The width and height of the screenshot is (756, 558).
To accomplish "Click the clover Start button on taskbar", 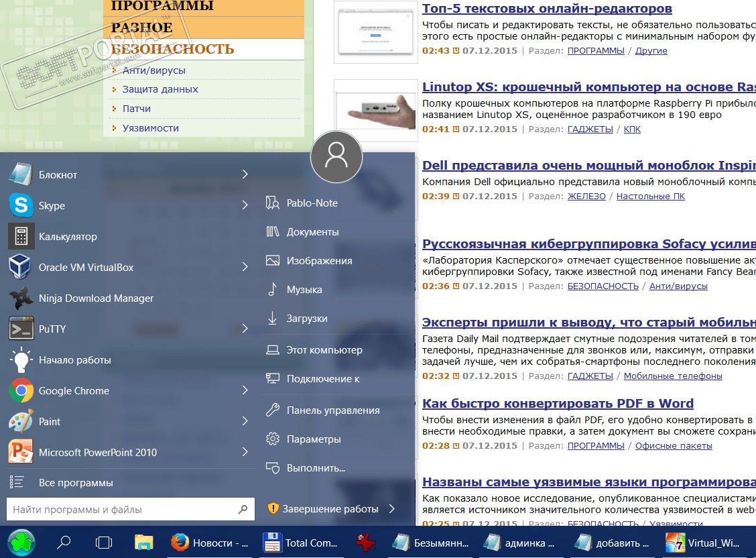I will 21,543.
